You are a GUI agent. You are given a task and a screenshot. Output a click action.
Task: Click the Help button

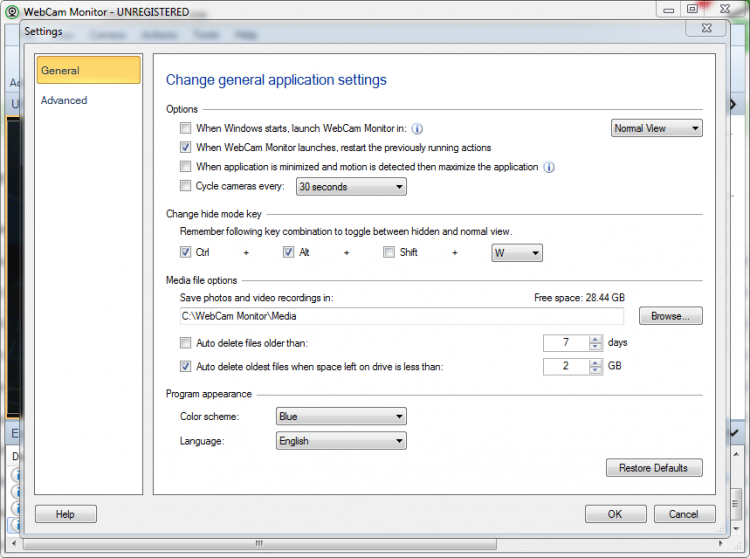[66, 514]
